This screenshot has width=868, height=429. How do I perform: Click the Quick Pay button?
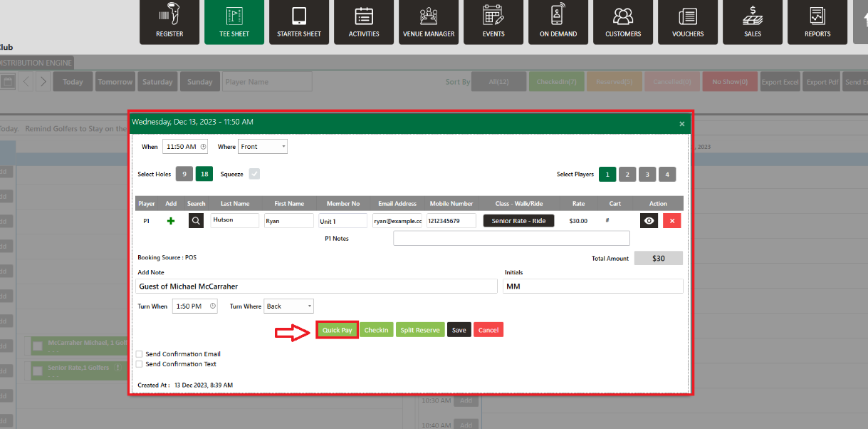337,330
